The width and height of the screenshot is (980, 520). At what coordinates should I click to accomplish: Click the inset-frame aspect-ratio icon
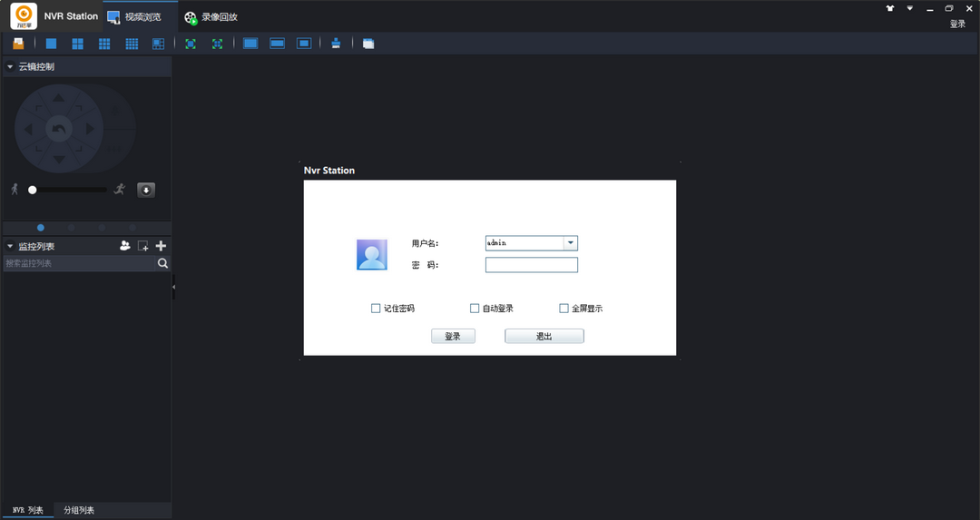[x=304, y=44]
